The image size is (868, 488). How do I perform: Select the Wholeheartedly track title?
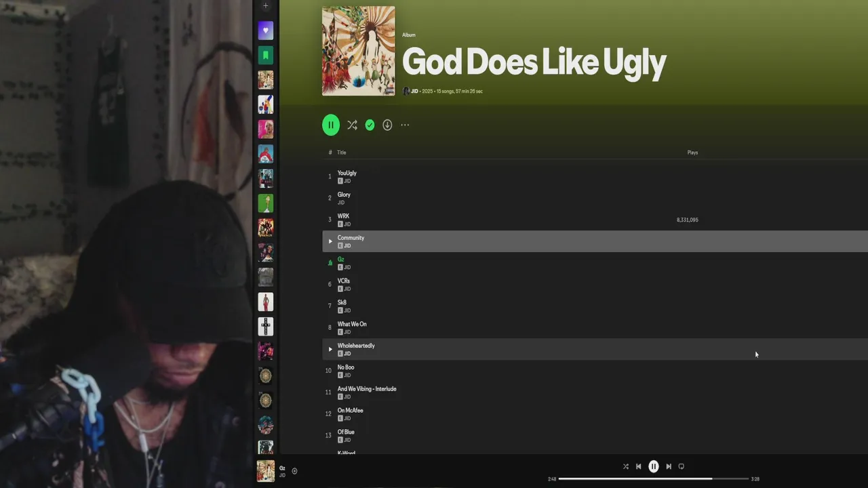point(356,346)
